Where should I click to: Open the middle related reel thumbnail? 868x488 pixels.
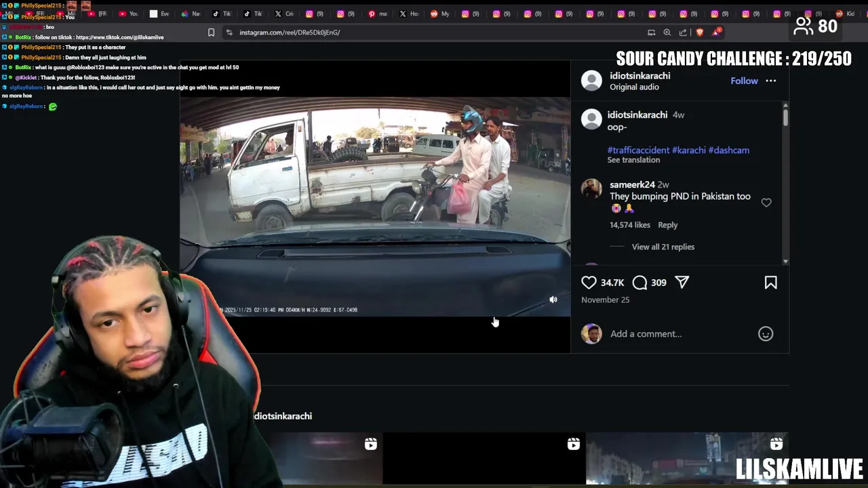pyautogui.click(x=484, y=459)
